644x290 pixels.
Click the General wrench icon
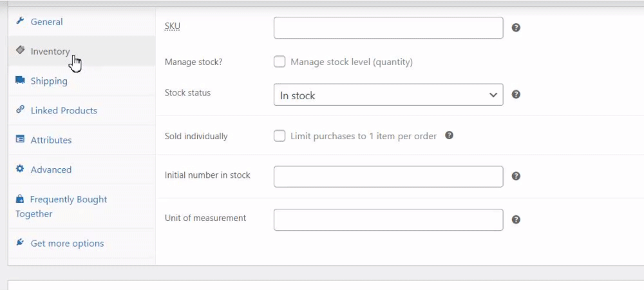click(x=20, y=21)
